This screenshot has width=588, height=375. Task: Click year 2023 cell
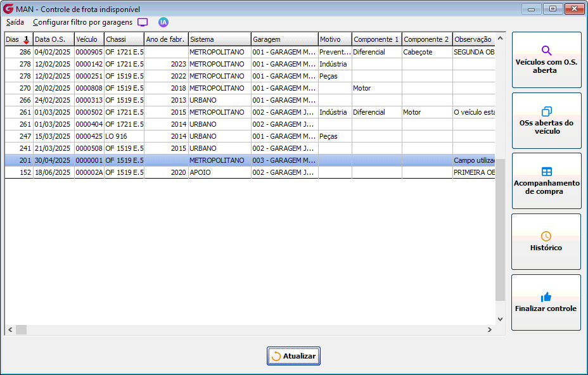(x=166, y=64)
